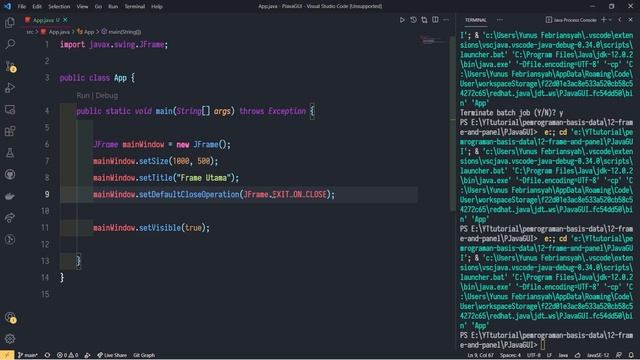Screen dimensions: 640x360
Task: Click the feedback icon in status bar
Action: [619, 355]
